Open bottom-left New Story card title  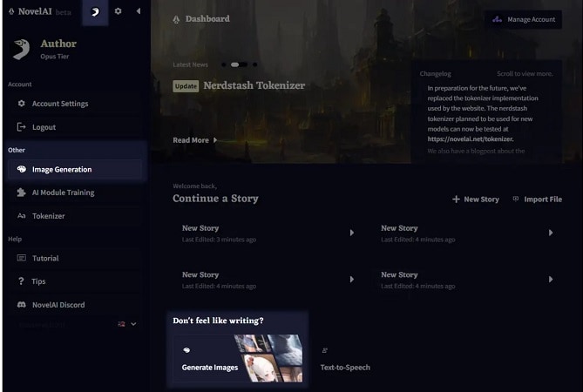(x=200, y=274)
